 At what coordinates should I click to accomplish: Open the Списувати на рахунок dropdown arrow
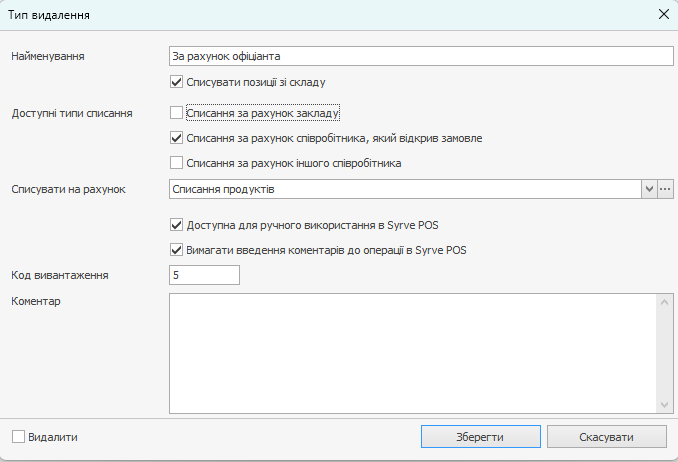click(x=648, y=188)
